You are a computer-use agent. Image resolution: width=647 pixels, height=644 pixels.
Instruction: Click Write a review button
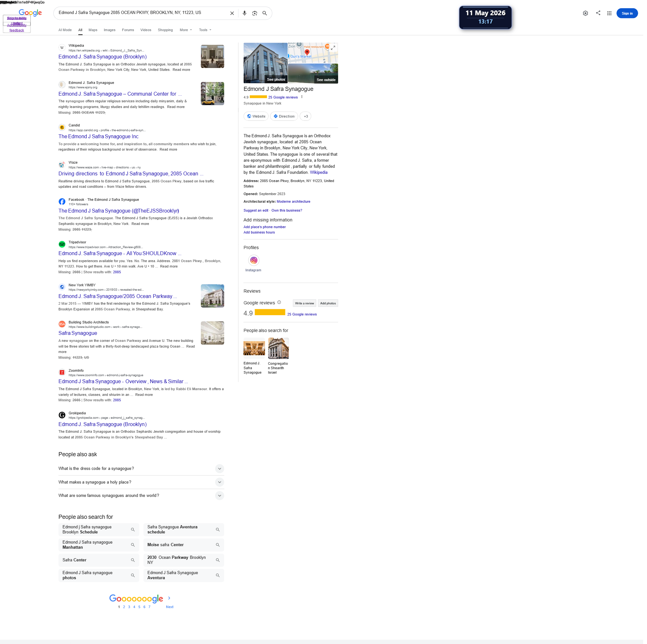tap(306, 305)
